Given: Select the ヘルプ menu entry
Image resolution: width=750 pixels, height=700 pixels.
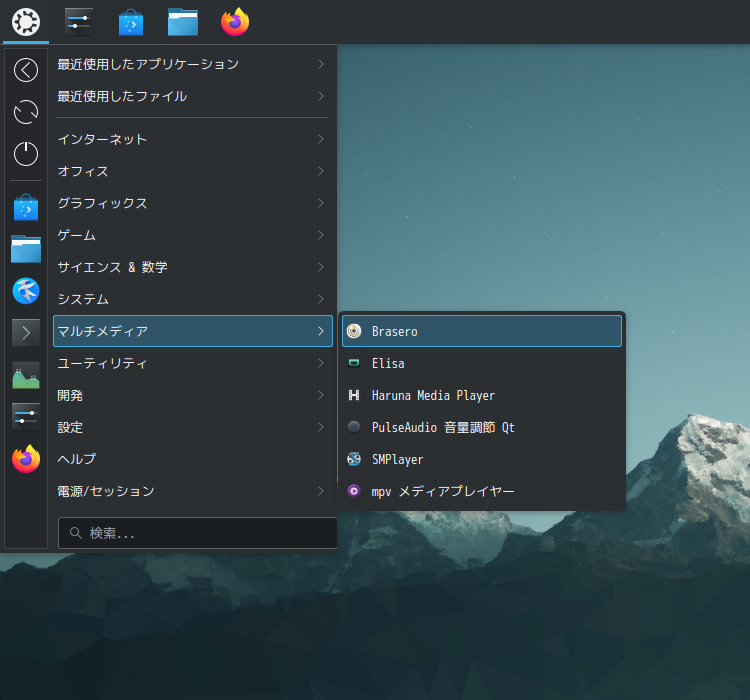Looking at the screenshot, I should (193, 459).
